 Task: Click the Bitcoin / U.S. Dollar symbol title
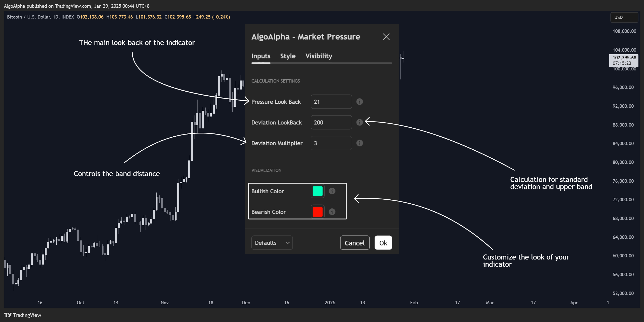click(x=29, y=17)
